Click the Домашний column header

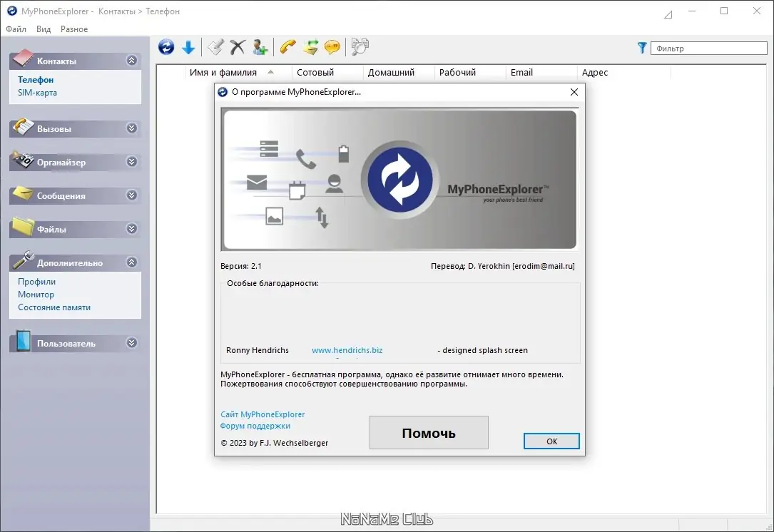click(x=398, y=73)
